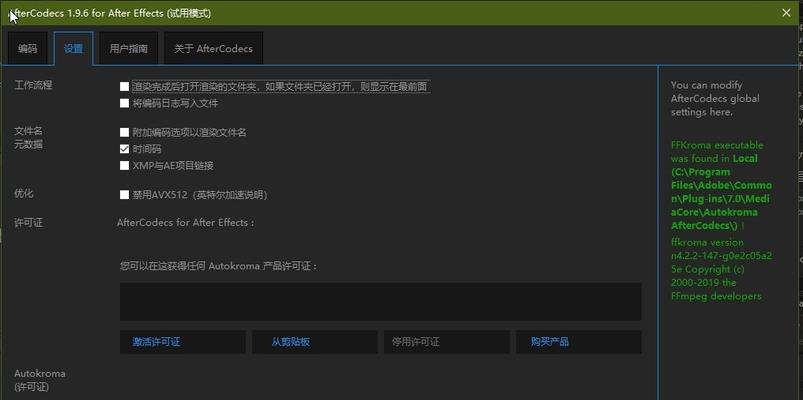This screenshot has height=400, width=803.
Task: Toggle 将编码日志写入文件 checkbox
Action: point(124,103)
